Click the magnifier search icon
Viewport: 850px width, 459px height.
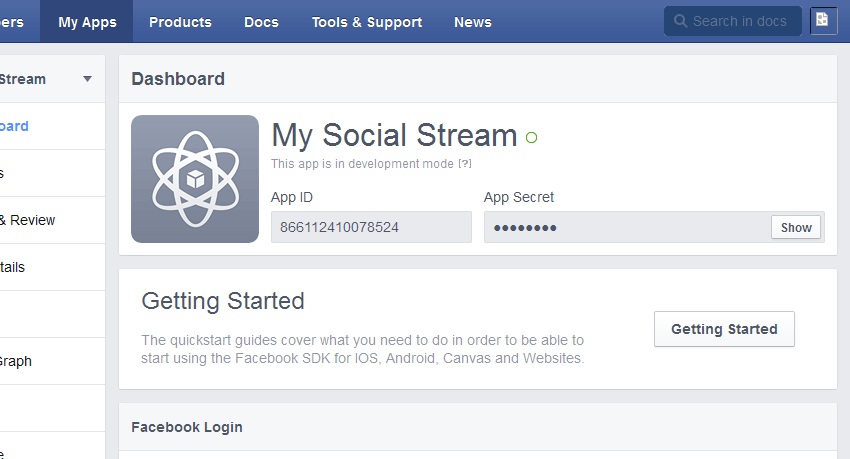(680, 21)
